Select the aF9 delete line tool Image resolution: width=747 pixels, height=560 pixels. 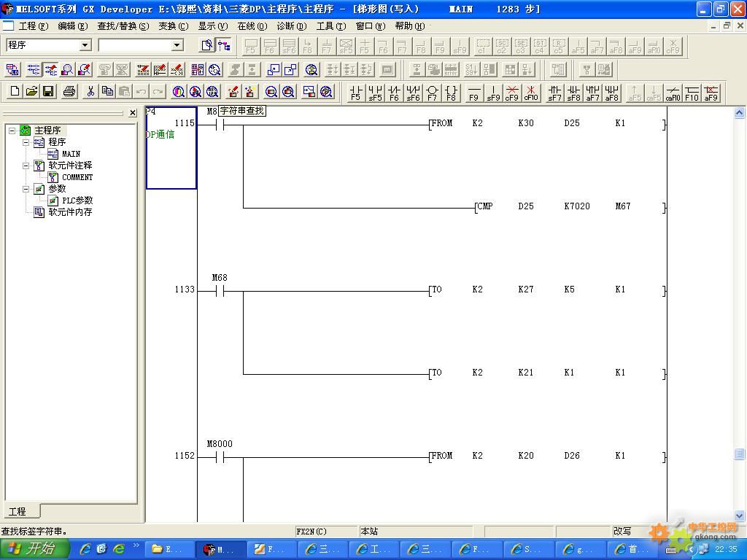click(x=711, y=93)
